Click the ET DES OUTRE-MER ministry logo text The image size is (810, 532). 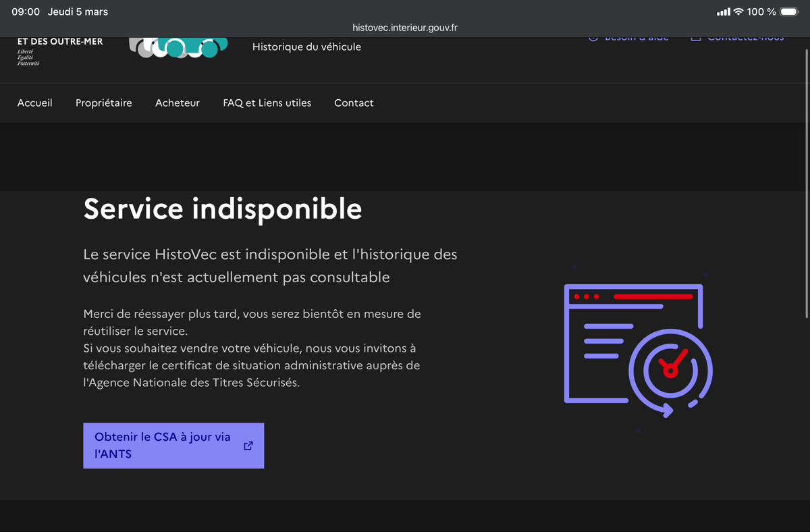coord(60,41)
